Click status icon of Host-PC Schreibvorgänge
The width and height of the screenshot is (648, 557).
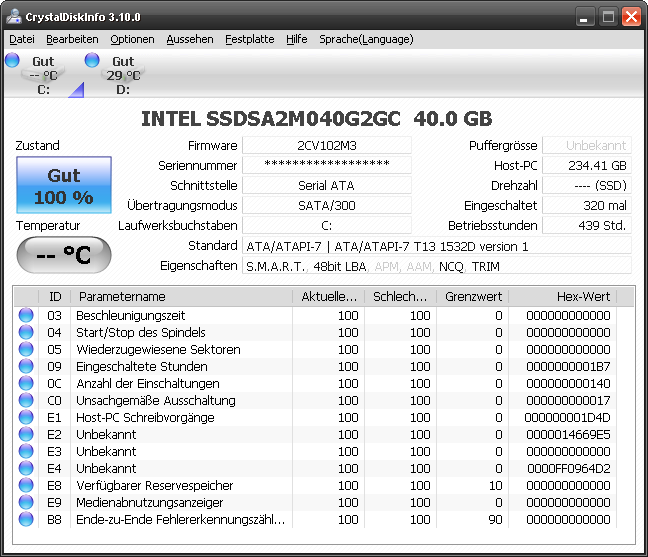coord(26,417)
